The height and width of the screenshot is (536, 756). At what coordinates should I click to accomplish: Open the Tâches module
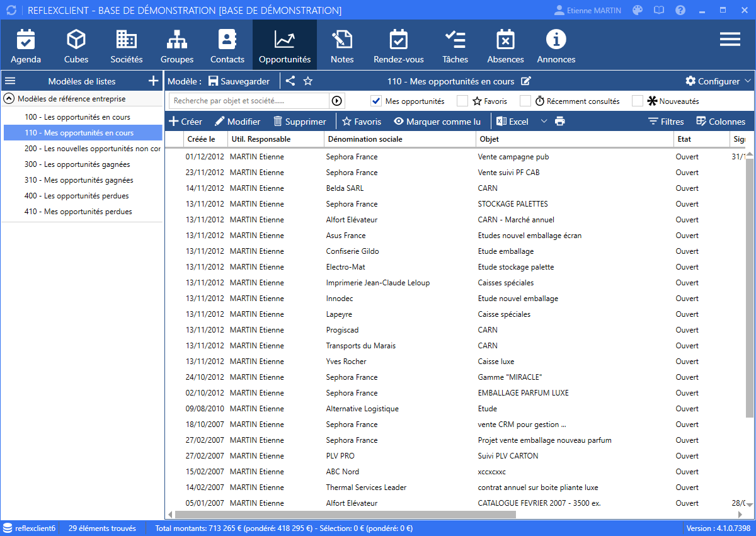point(455,47)
